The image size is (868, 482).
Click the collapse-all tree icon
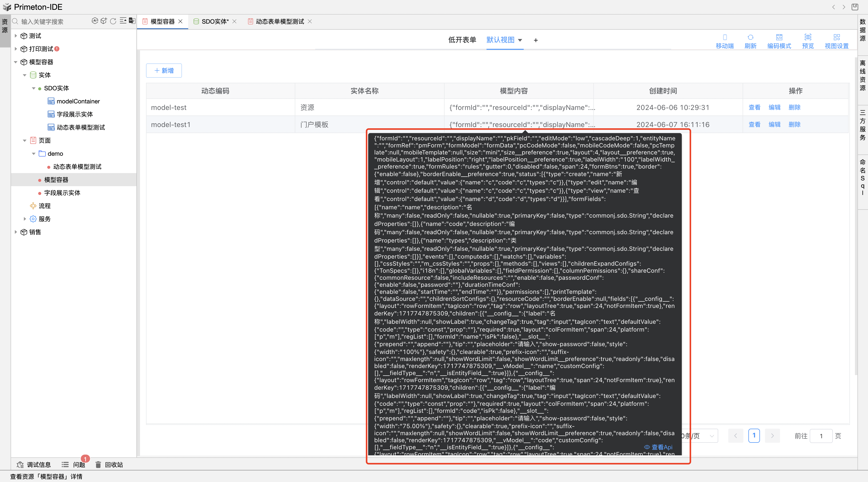pos(123,21)
